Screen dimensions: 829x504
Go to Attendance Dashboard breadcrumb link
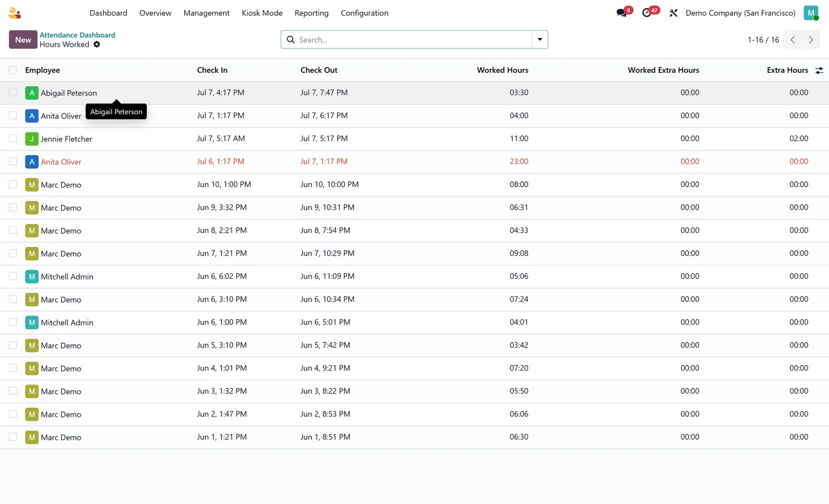point(77,35)
